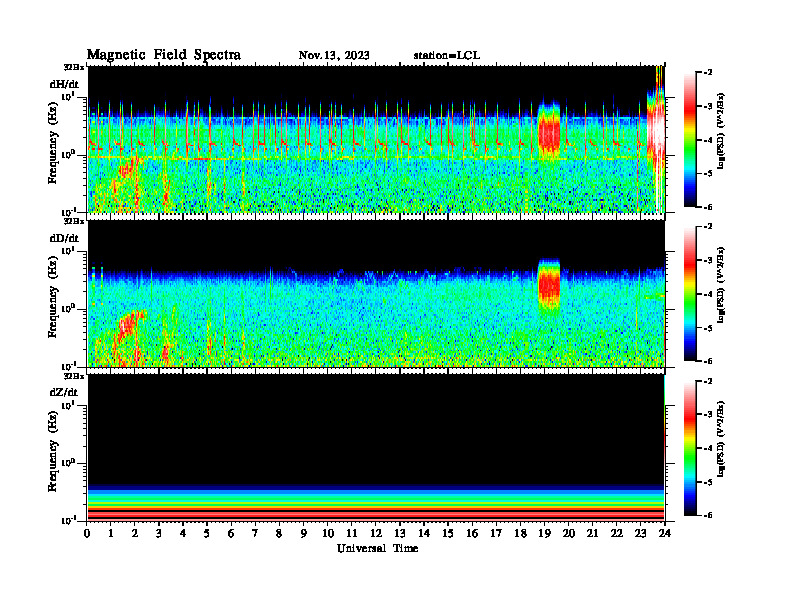Click the time axis tick label "13"
The width and height of the screenshot is (792, 612).
click(400, 534)
